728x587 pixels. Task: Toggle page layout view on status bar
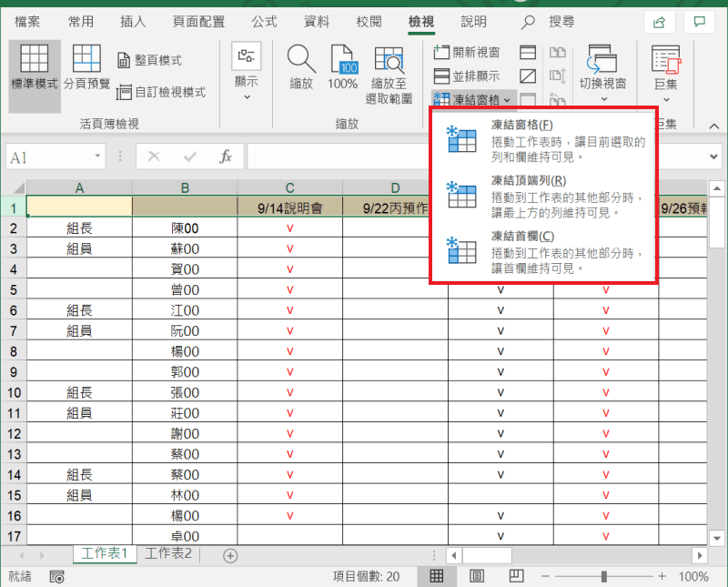pos(476,576)
